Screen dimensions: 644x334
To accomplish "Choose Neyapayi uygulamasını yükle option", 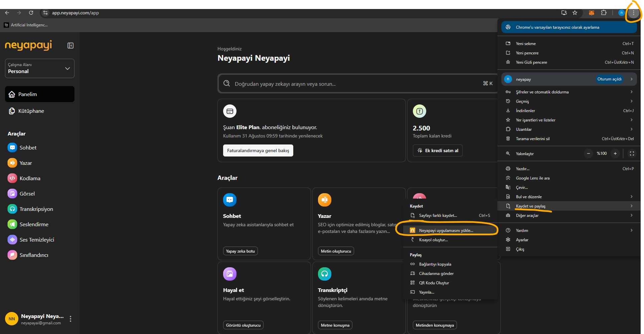I will point(450,230).
